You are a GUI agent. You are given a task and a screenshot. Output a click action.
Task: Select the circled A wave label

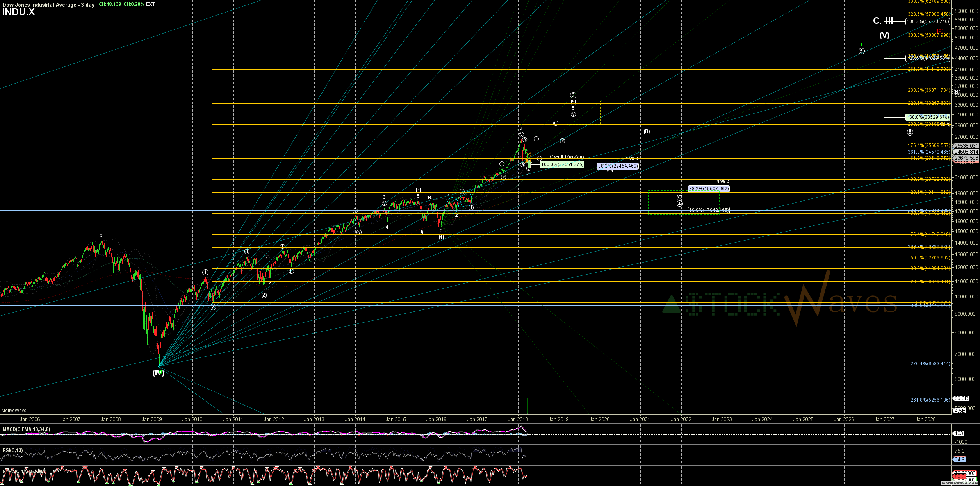[910, 132]
